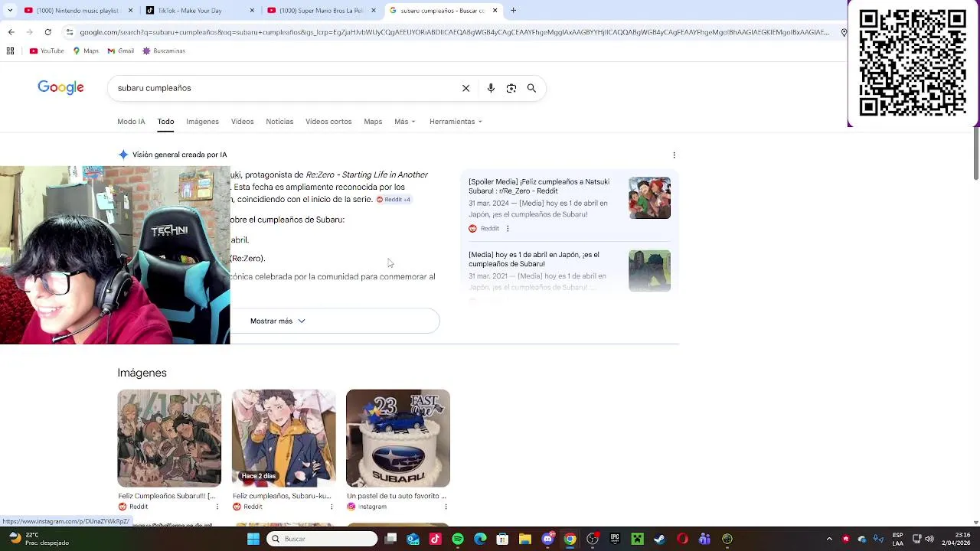Reload the page with the refresh icon
980x551 pixels.
click(47, 32)
